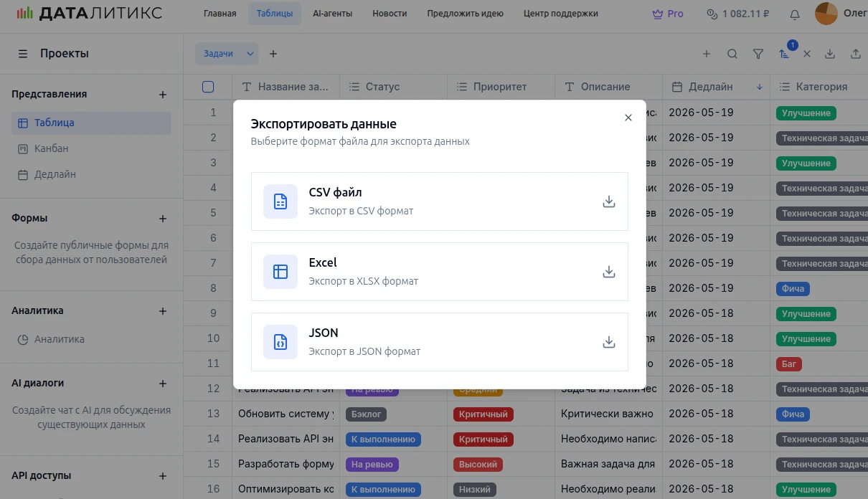Download the JSON export
Image resolution: width=868 pixels, height=499 pixels.
pyautogui.click(x=608, y=342)
